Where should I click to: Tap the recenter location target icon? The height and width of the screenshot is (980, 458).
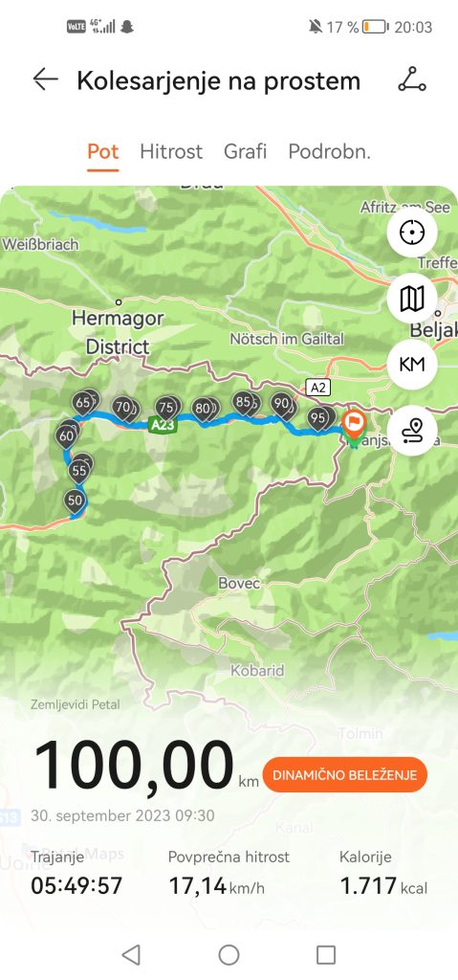[x=412, y=233]
